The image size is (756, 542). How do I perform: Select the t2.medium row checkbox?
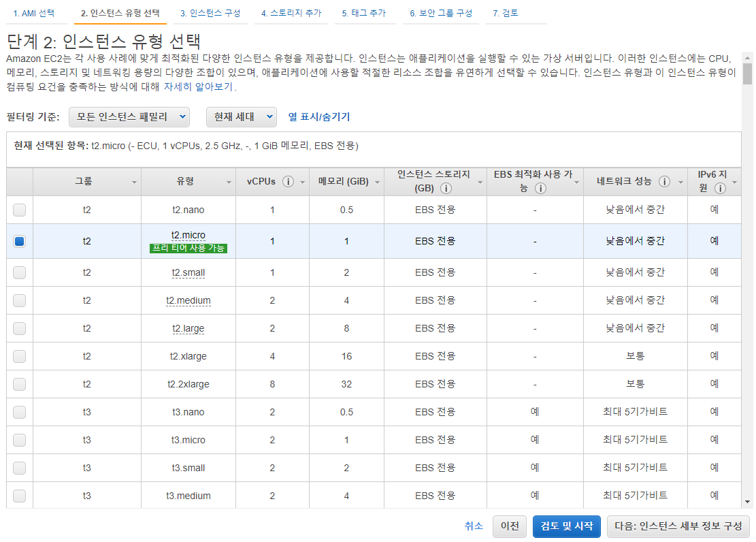(x=19, y=301)
